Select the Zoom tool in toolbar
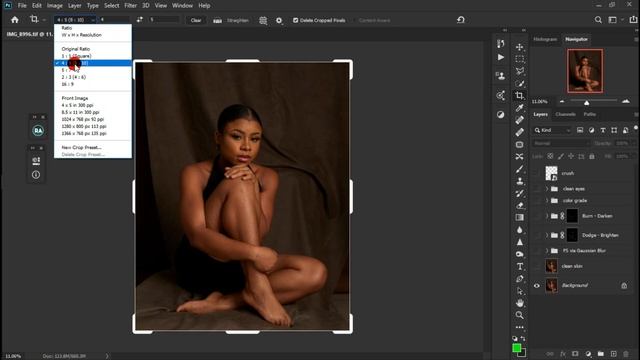The width and height of the screenshot is (640, 360). [x=519, y=315]
